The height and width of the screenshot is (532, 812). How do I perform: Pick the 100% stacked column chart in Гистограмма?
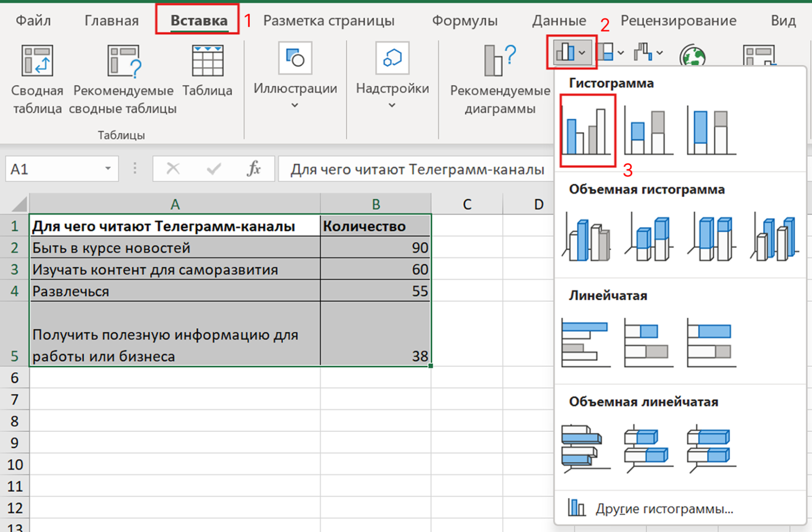[x=711, y=131]
